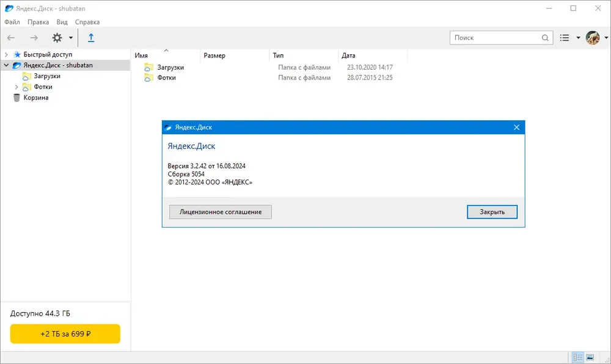The width and height of the screenshot is (611, 364).
Task: Switch to large icons view in status bar
Action: tap(590, 357)
